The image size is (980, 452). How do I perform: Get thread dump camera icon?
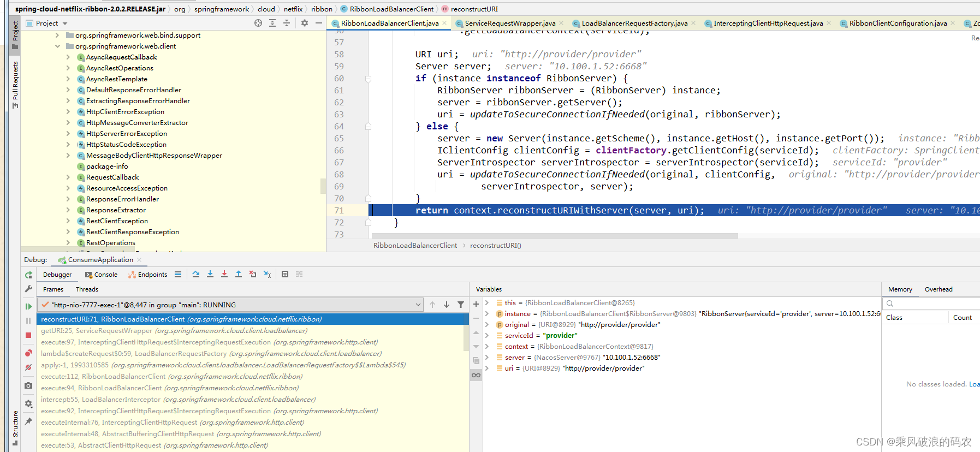[28, 385]
